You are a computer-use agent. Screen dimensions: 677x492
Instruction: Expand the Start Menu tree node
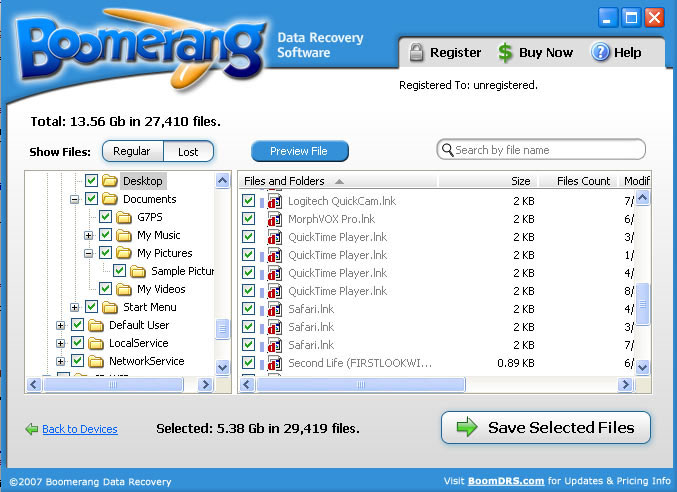click(75, 307)
